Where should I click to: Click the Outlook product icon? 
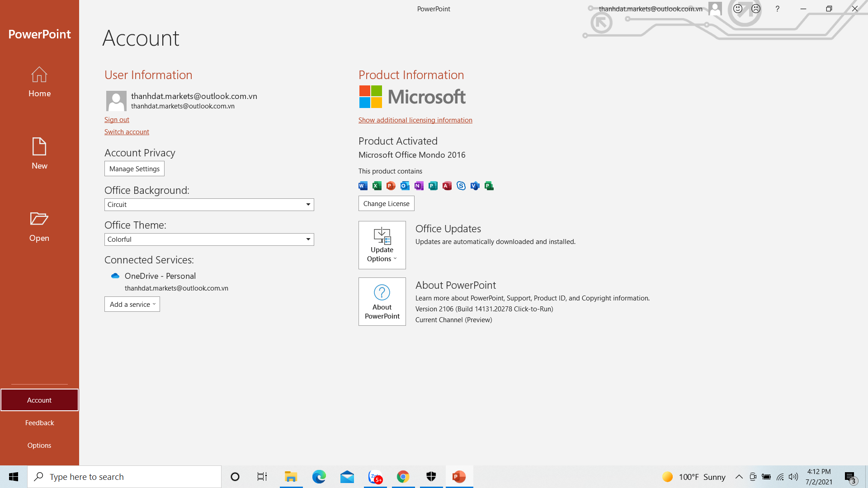point(405,186)
